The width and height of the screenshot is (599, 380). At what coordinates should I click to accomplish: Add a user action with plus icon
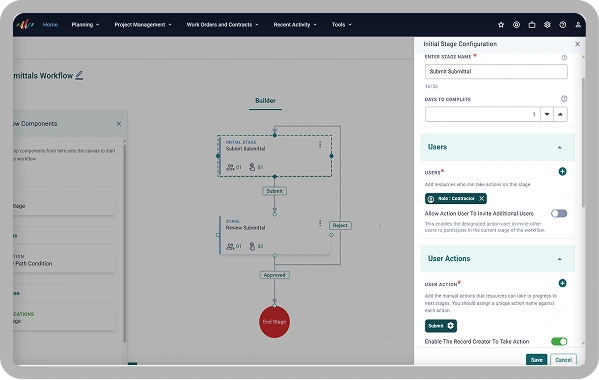tap(562, 283)
